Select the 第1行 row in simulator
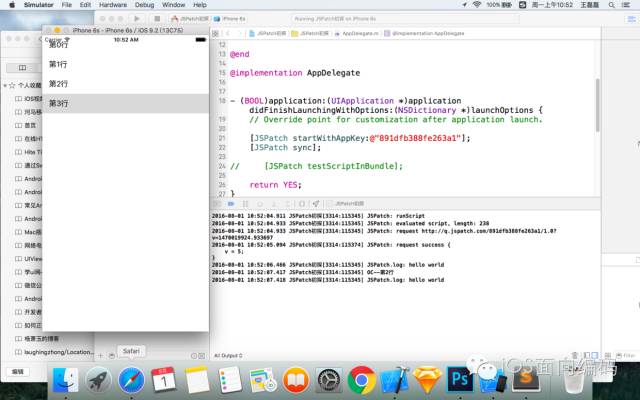640x400 pixels. pyautogui.click(x=126, y=64)
